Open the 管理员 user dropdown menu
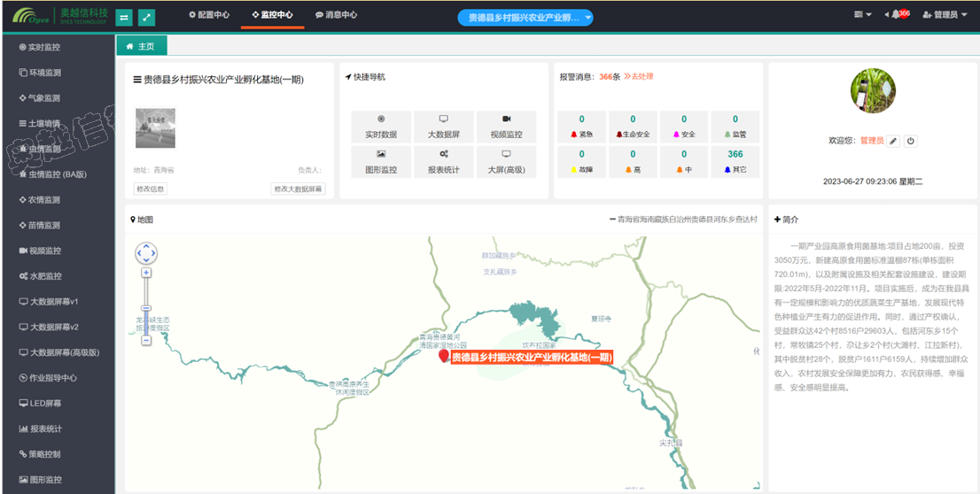Screen dimensions: 980x494 pyautogui.click(x=945, y=15)
